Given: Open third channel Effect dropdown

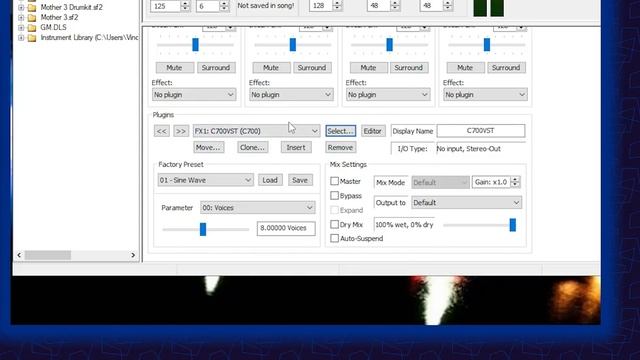Looking at the screenshot, I should click(388, 95).
